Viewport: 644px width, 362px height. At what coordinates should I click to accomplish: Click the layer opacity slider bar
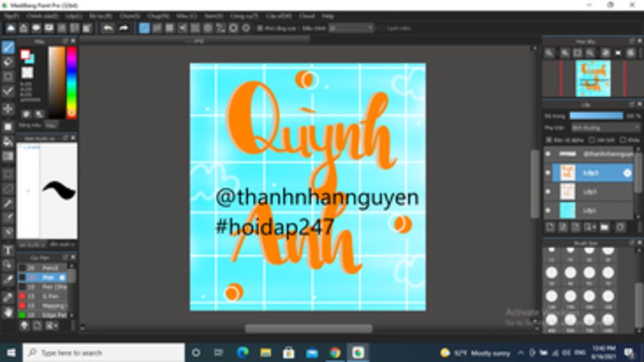(x=596, y=116)
